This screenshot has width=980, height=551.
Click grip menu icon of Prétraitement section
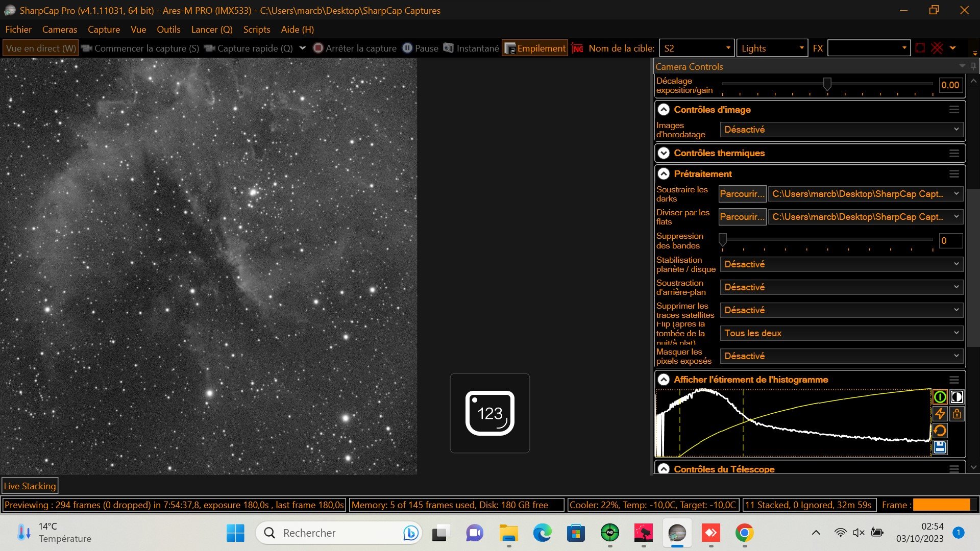[x=954, y=174]
